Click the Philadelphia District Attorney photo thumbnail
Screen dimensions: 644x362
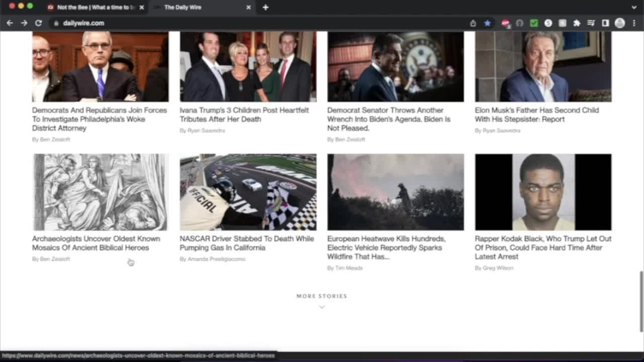click(x=100, y=66)
